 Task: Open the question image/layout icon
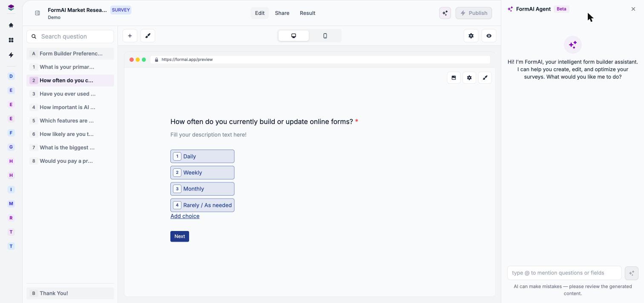coord(454,78)
